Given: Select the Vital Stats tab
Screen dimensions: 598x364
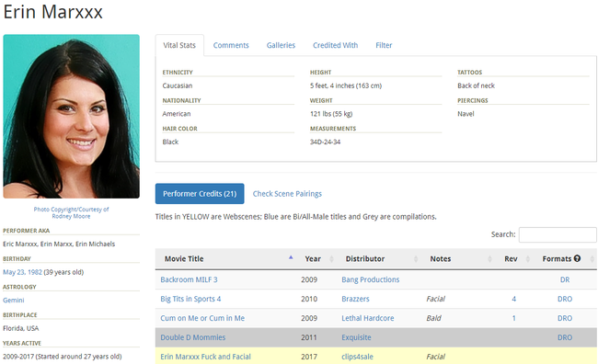Looking at the screenshot, I should (x=179, y=45).
